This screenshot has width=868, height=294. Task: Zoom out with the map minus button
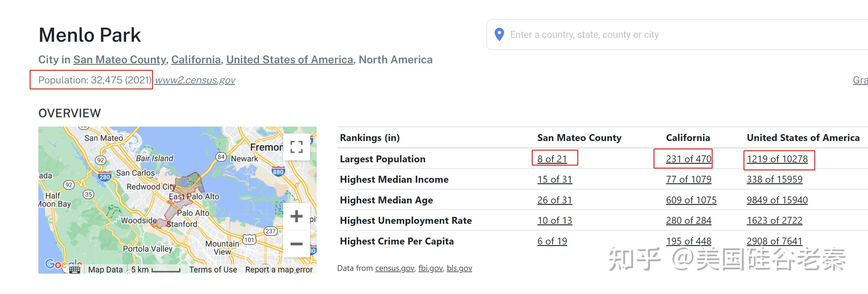pos(296,244)
